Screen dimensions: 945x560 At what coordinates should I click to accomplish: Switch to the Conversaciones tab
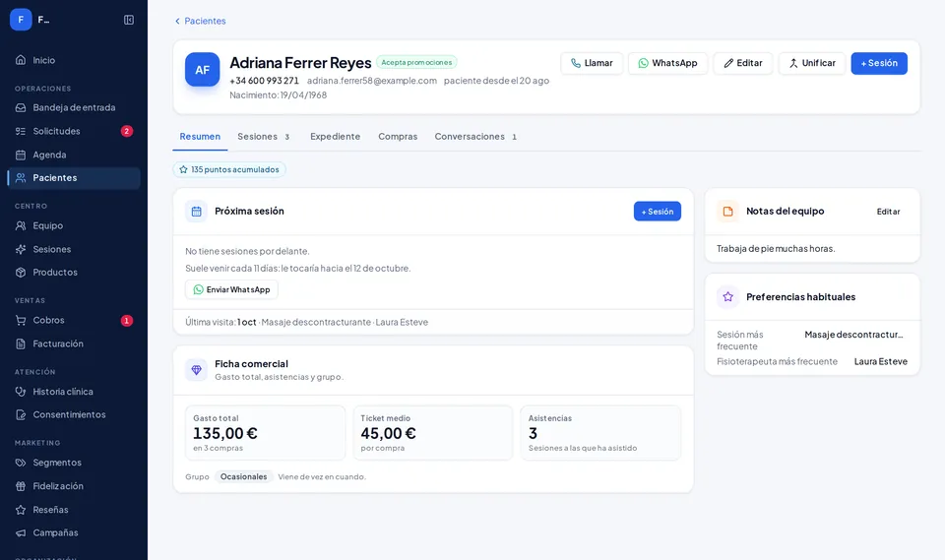click(x=475, y=137)
